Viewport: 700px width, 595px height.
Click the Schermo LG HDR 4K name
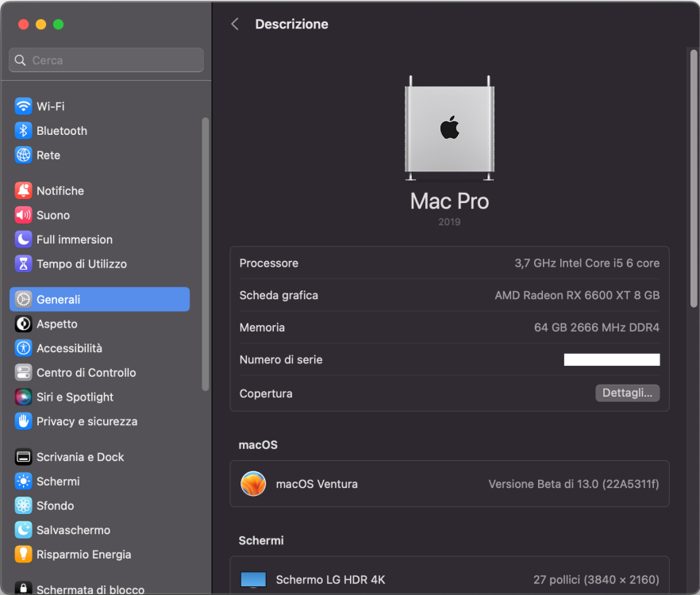330,580
